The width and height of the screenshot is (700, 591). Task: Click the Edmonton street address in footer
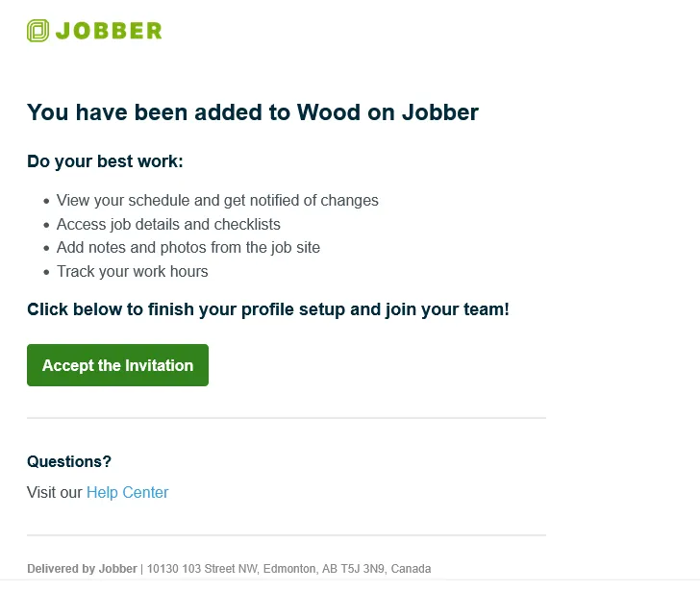(x=288, y=569)
